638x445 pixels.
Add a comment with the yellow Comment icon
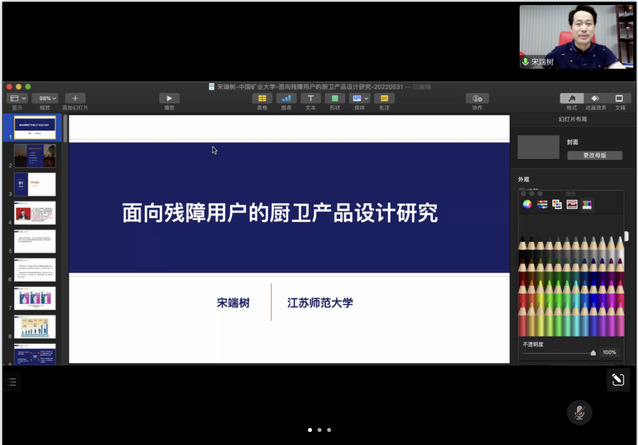[x=384, y=98]
